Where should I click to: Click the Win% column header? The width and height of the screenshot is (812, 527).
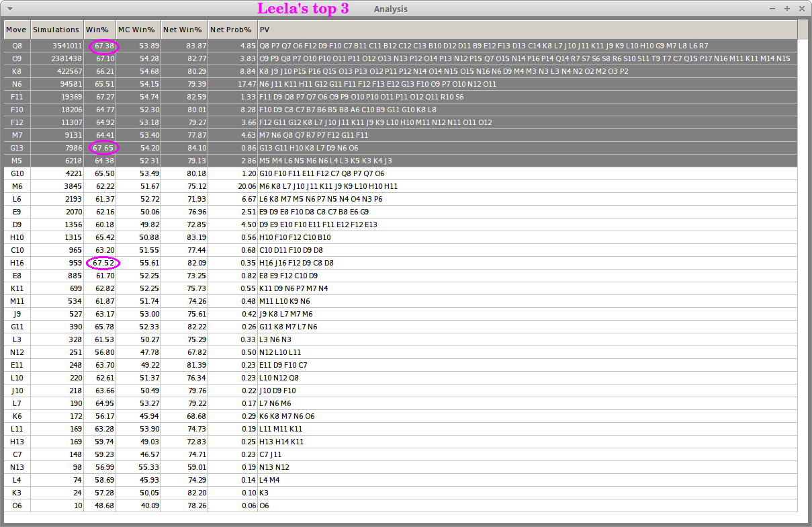(x=98, y=30)
